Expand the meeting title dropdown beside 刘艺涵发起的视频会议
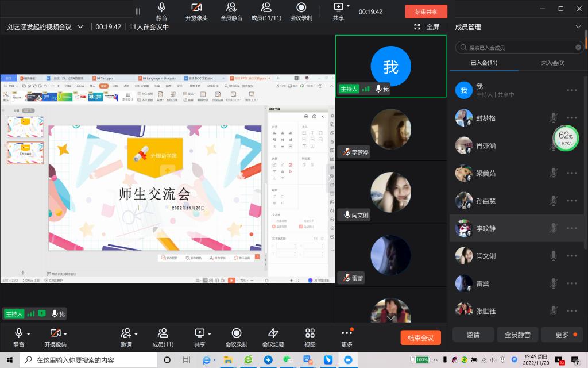 pyautogui.click(x=80, y=27)
